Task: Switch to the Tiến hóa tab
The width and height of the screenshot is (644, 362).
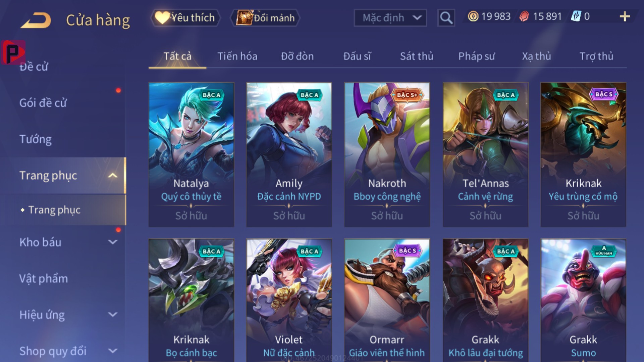Action: pyautogui.click(x=237, y=56)
